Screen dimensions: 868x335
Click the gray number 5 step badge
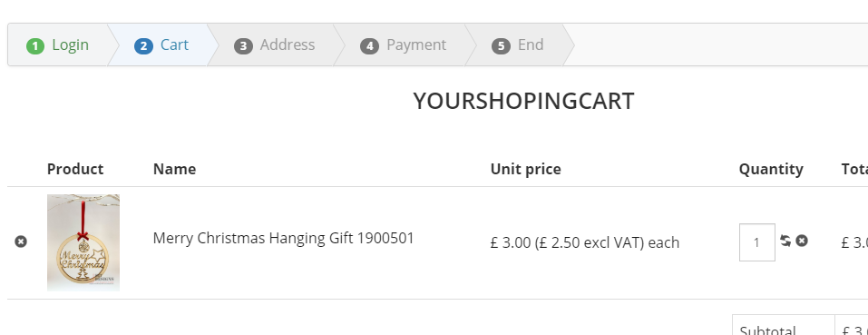[x=501, y=46]
